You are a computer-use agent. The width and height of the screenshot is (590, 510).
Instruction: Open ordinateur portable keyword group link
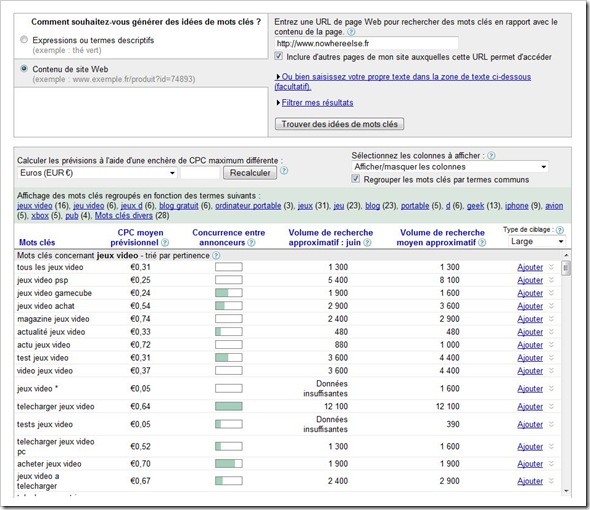(x=248, y=206)
